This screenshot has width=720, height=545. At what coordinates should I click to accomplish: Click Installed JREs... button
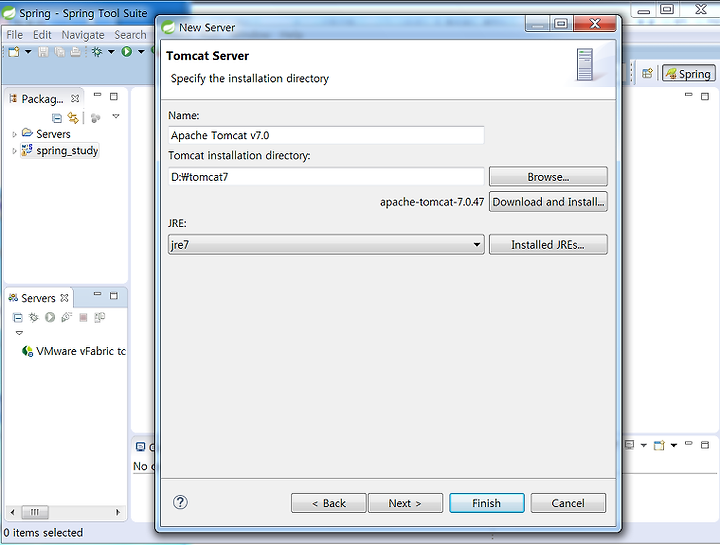(548, 245)
